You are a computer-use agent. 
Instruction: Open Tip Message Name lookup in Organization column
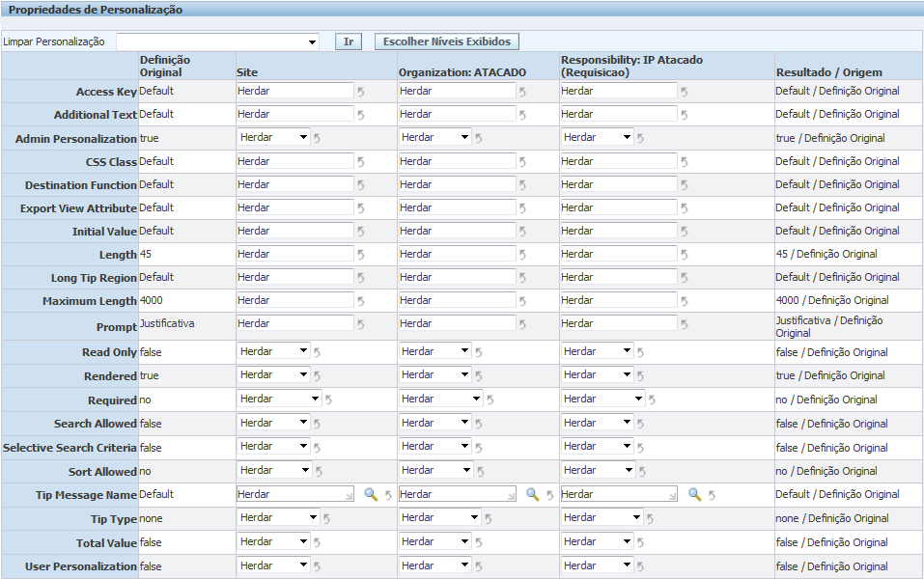point(532,495)
